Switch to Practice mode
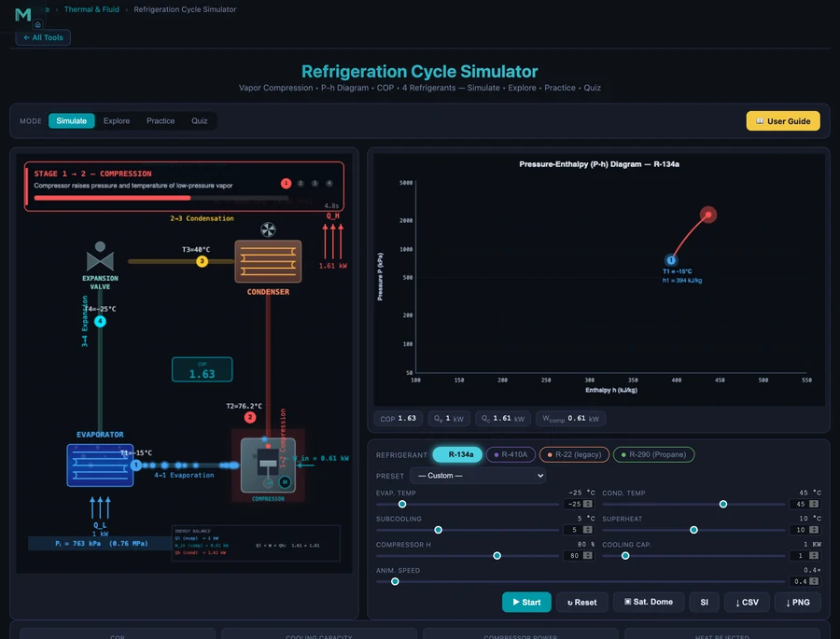This screenshot has width=840, height=639. tap(161, 121)
